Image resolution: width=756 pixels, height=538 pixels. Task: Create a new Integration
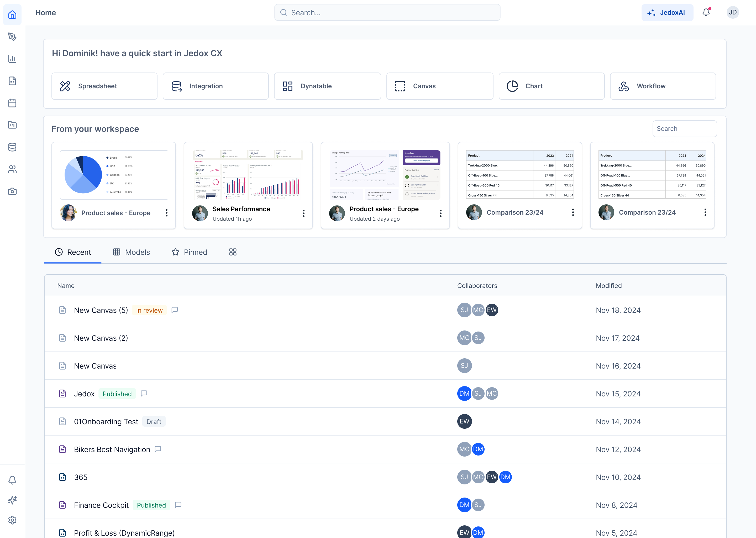pos(216,86)
